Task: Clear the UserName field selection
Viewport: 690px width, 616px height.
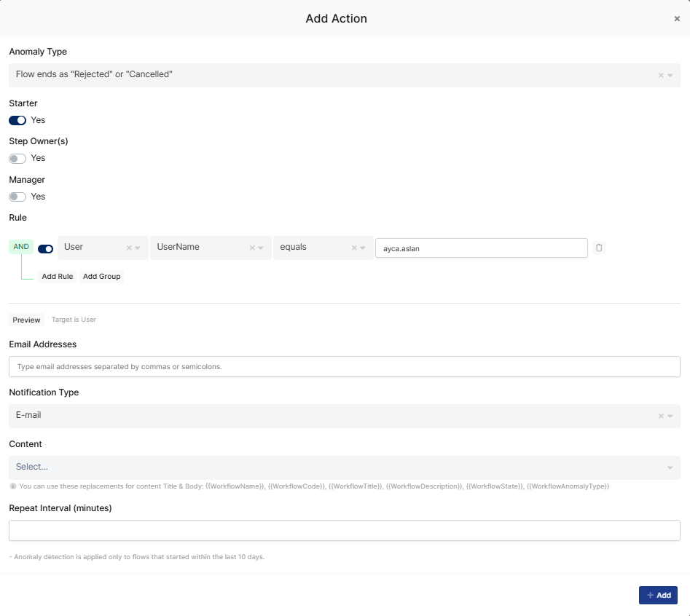Action: click(252, 248)
